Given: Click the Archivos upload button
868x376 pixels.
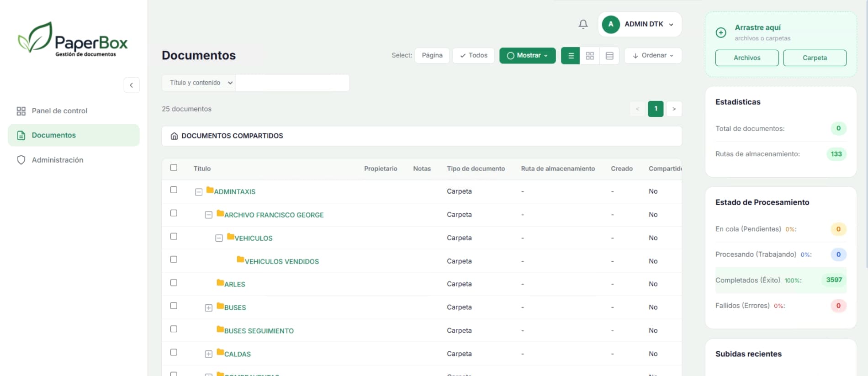Looking at the screenshot, I should click(x=747, y=58).
